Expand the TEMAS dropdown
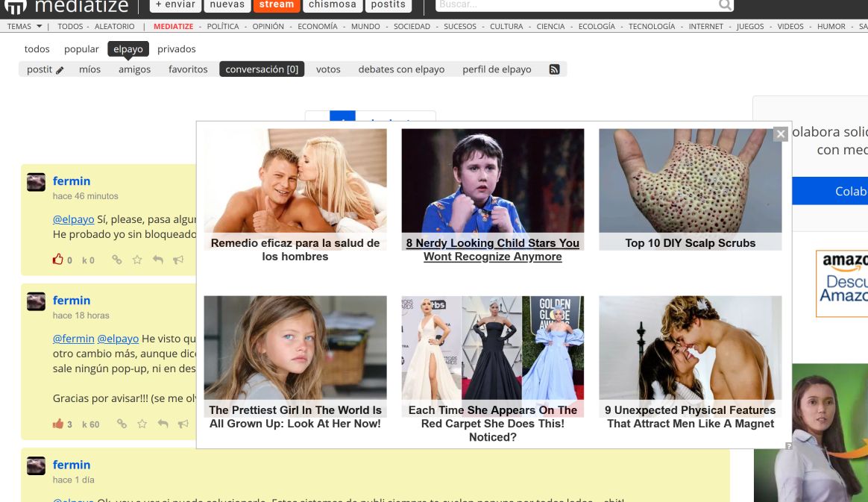Image resolution: width=868 pixels, height=502 pixels. coord(25,26)
